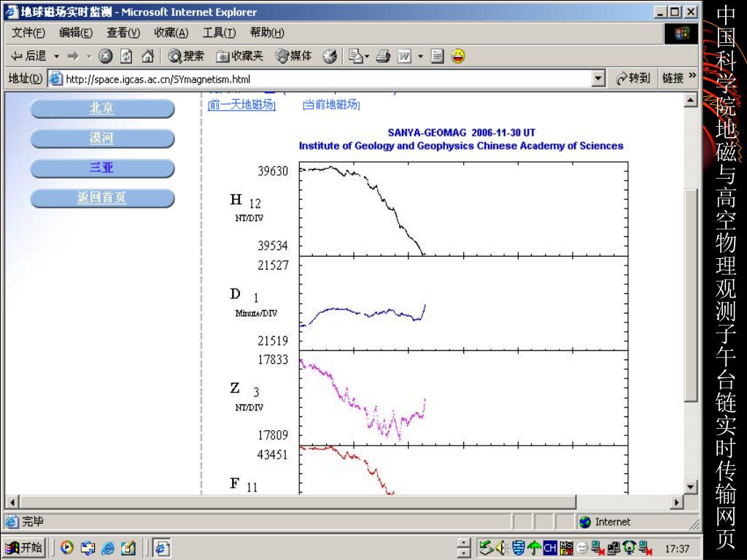Edit the page with the Word icon
The width and height of the screenshot is (747, 560).
tap(404, 56)
